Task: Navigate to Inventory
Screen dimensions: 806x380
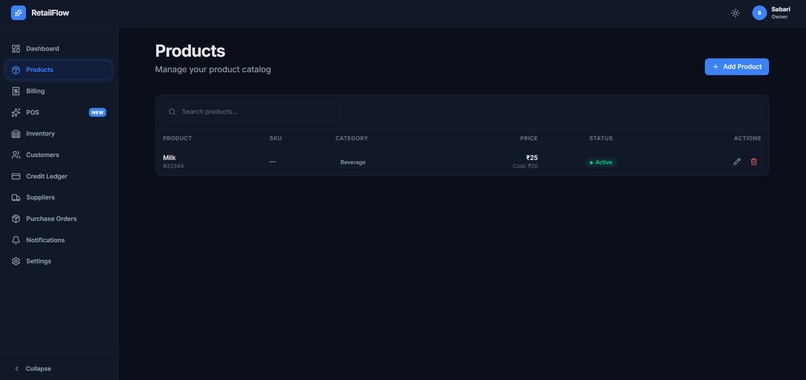Action: [x=59, y=134]
